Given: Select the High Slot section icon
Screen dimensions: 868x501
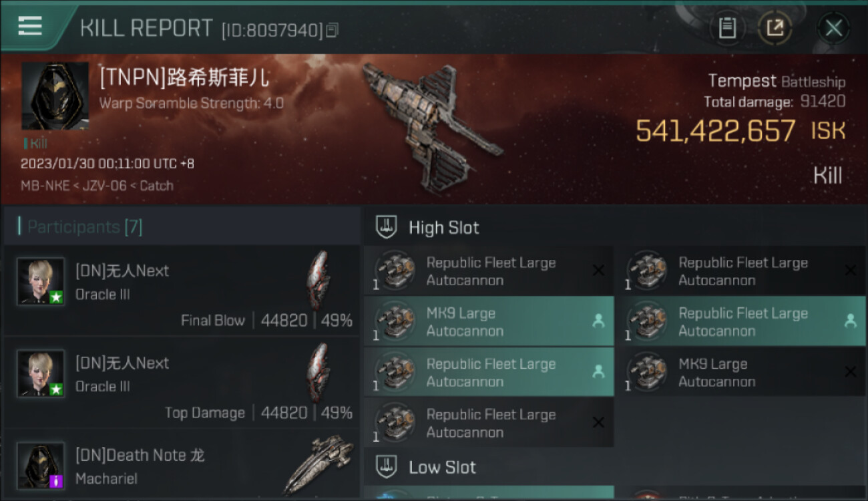Looking at the screenshot, I should coord(387,227).
